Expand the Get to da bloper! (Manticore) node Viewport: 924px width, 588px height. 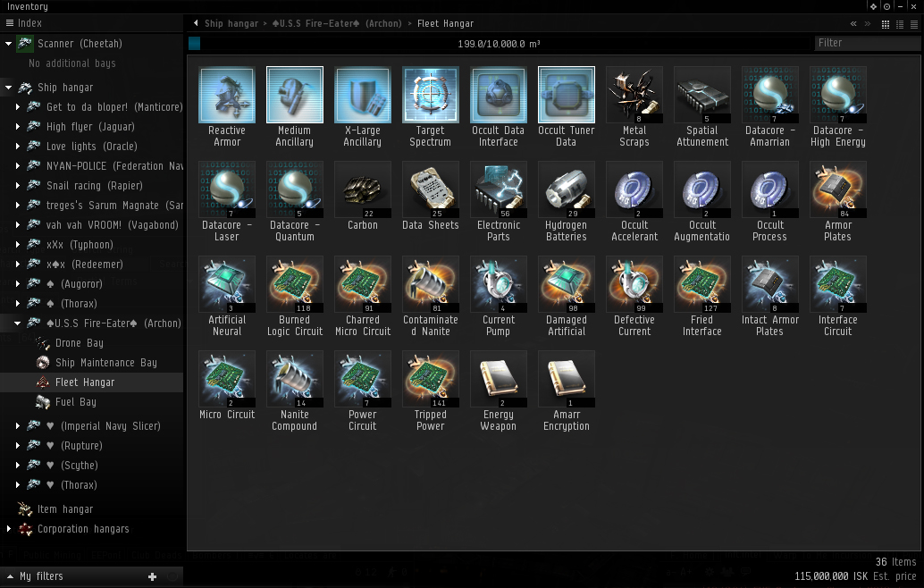click(18, 106)
